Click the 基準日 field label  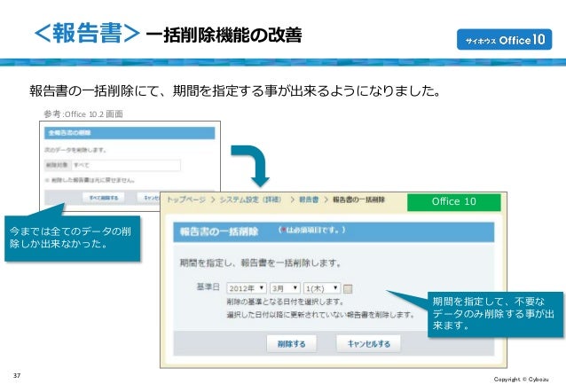pos(208,287)
